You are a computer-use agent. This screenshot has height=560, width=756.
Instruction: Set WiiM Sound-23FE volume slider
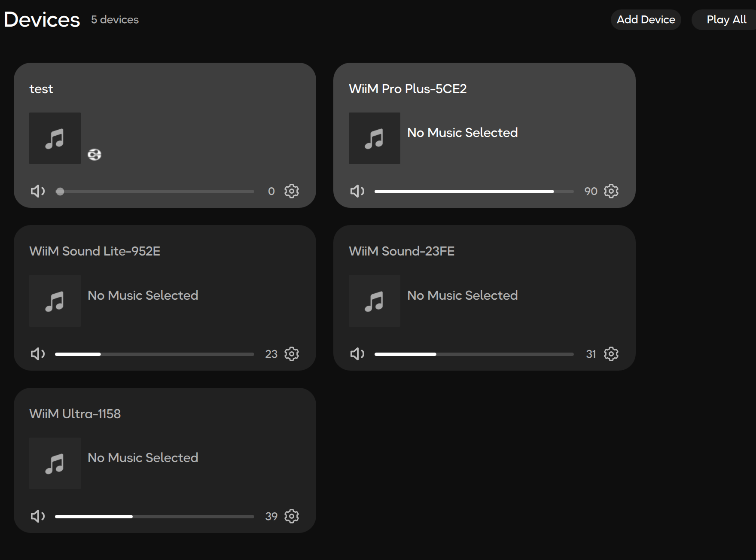coord(474,354)
